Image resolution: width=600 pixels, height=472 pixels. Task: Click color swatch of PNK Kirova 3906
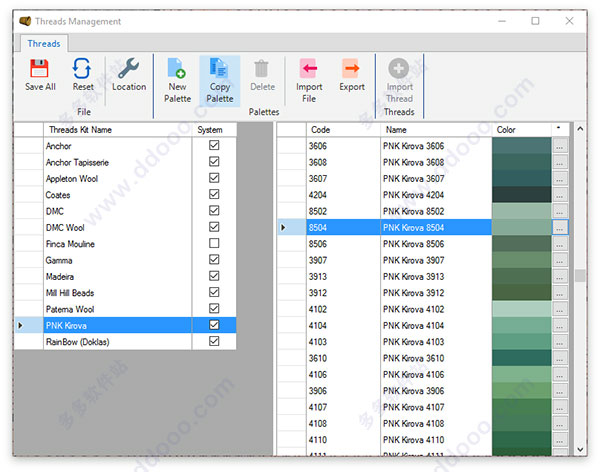(522, 391)
